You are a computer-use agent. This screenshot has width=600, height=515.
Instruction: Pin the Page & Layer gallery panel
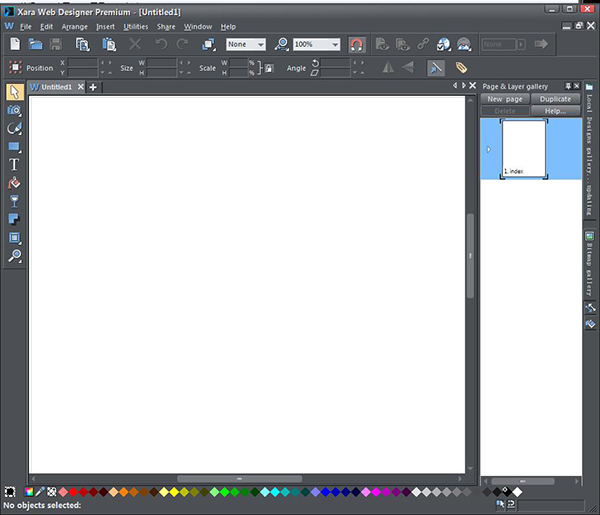pyautogui.click(x=568, y=87)
